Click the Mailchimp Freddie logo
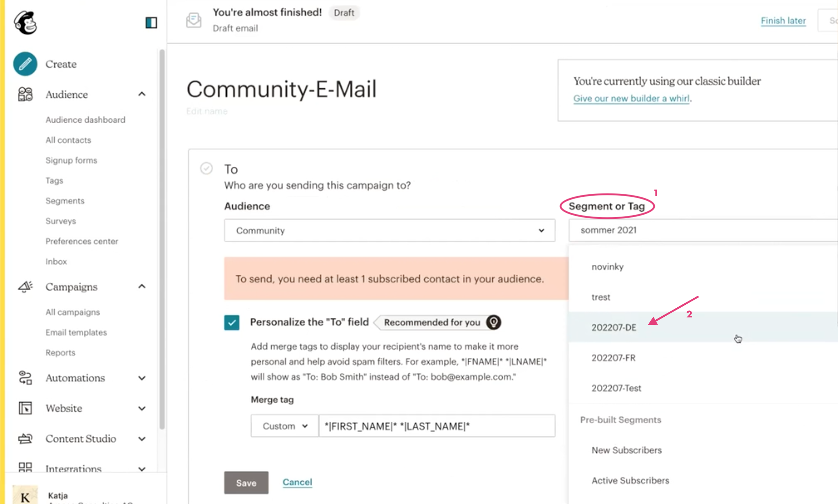 (25, 22)
